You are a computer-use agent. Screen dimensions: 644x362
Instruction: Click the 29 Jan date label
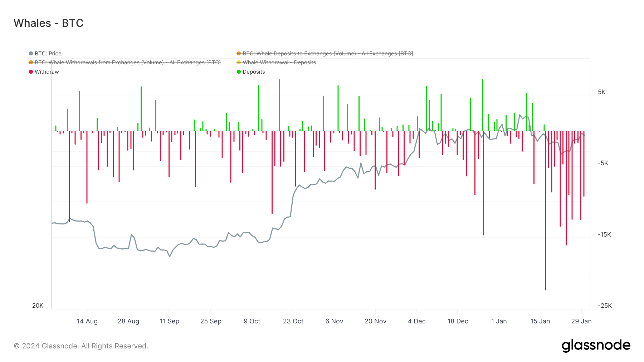click(581, 321)
